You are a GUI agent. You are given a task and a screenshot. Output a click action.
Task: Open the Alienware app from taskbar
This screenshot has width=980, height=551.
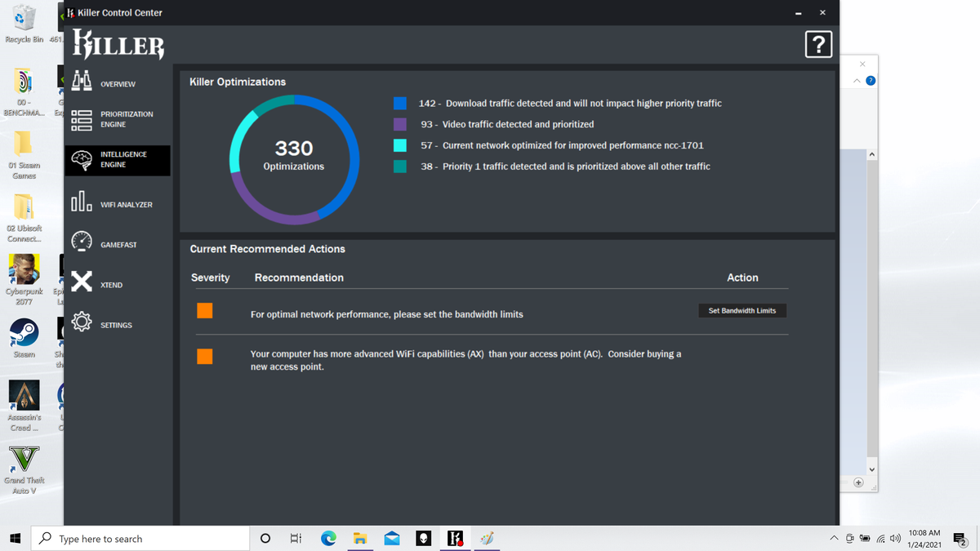tap(424, 538)
